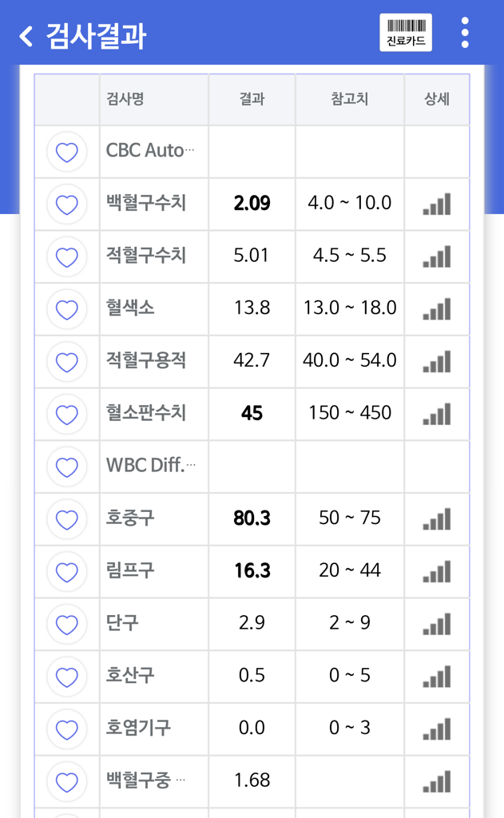504x818 pixels.
Task: Show detail chart for 백혈구수치
Action: [x=437, y=204]
